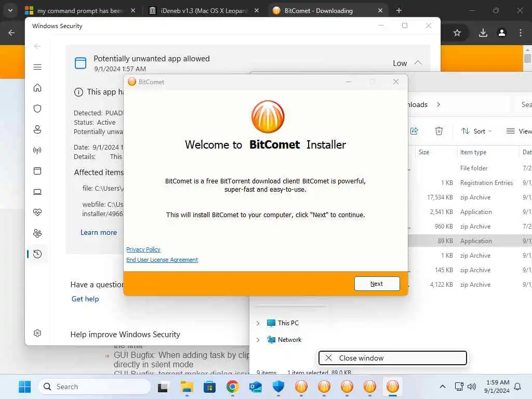Image resolution: width=532 pixels, height=399 pixels.
Task: Open browser tab search dropdown
Action: point(10,10)
